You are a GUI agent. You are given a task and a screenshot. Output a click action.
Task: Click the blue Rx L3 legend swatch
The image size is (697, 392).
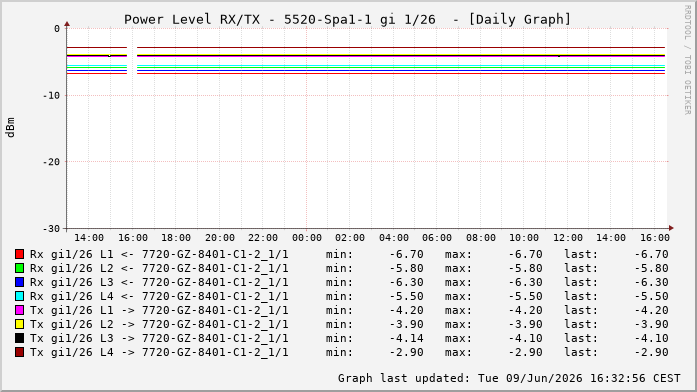(x=19, y=282)
